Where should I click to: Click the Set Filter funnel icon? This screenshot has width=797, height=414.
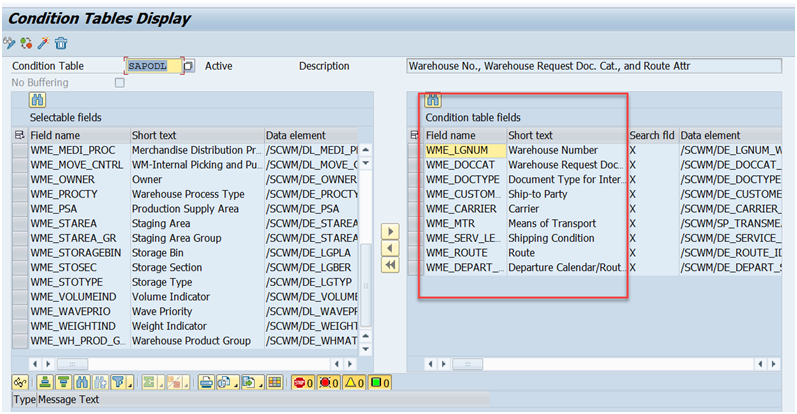coord(118,382)
